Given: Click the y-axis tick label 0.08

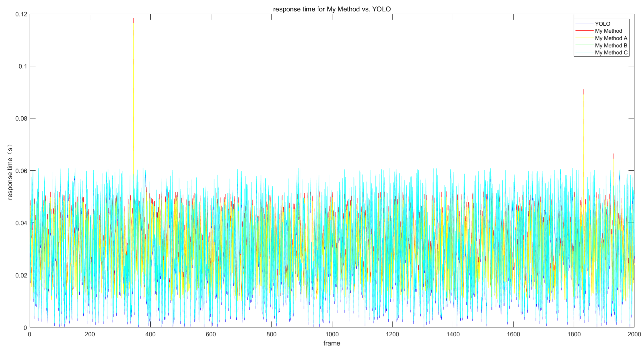Looking at the screenshot, I should 21,119.
